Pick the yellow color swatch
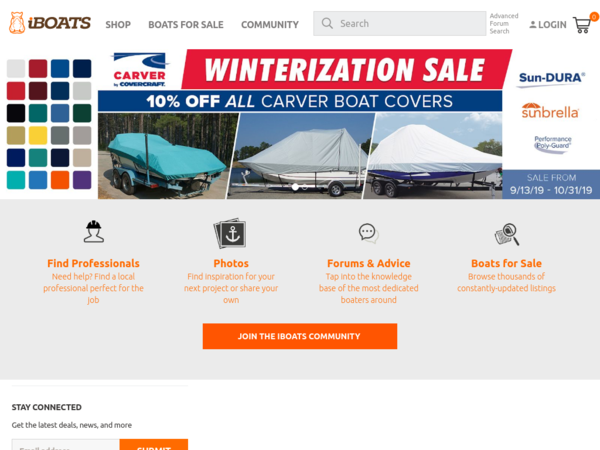This screenshot has width=600, height=450. point(38,135)
